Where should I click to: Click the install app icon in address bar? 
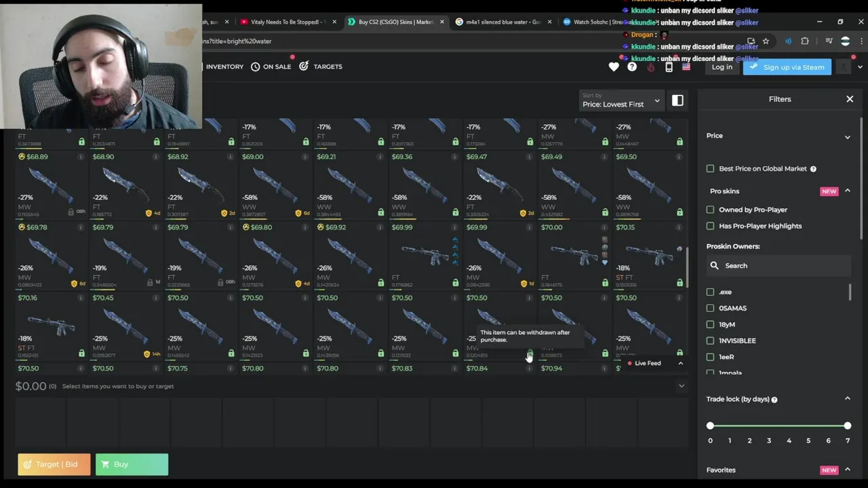click(x=751, y=41)
